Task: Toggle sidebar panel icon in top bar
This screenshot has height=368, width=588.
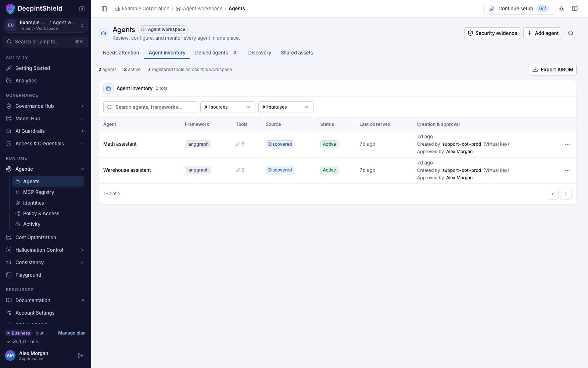Action: point(104,9)
